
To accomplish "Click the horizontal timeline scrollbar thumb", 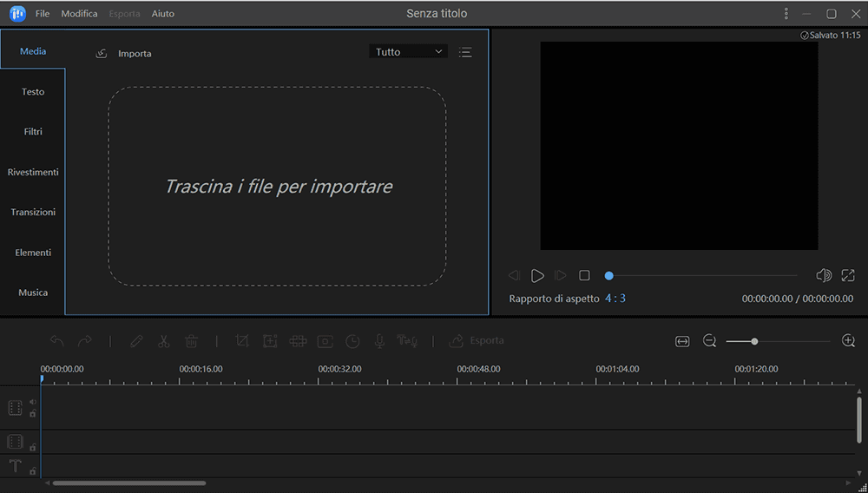I will click(x=129, y=483).
